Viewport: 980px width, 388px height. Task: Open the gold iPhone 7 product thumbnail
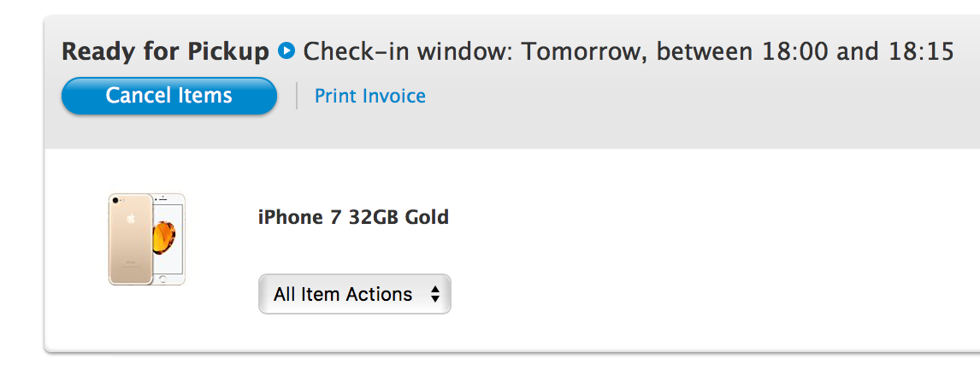click(x=147, y=239)
